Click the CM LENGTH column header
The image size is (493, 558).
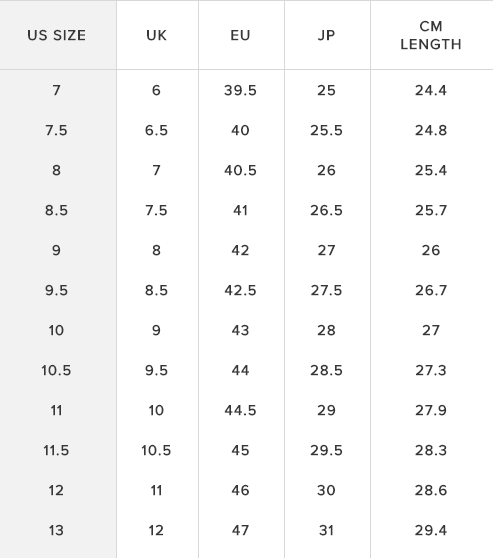click(x=431, y=35)
